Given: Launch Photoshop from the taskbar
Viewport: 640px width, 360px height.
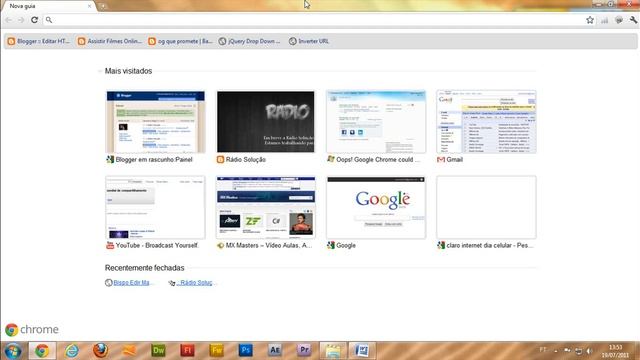Looking at the screenshot, I should coord(245,351).
